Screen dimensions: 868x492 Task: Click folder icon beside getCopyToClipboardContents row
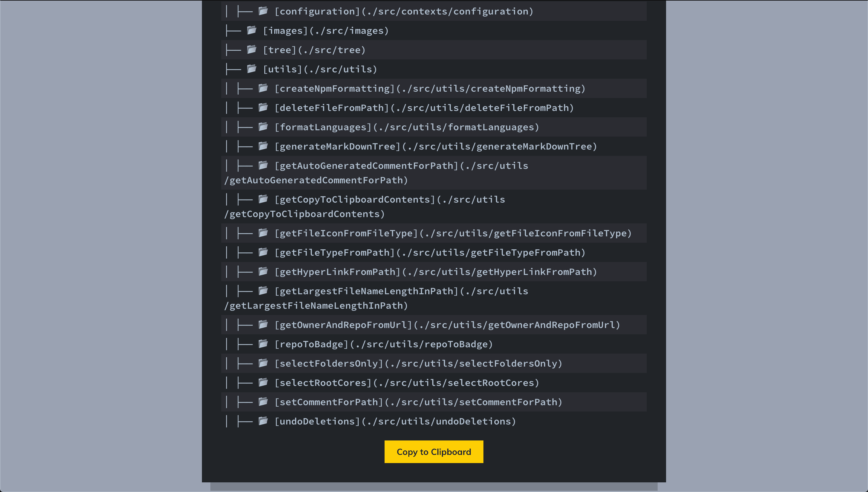[x=263, y=199]
